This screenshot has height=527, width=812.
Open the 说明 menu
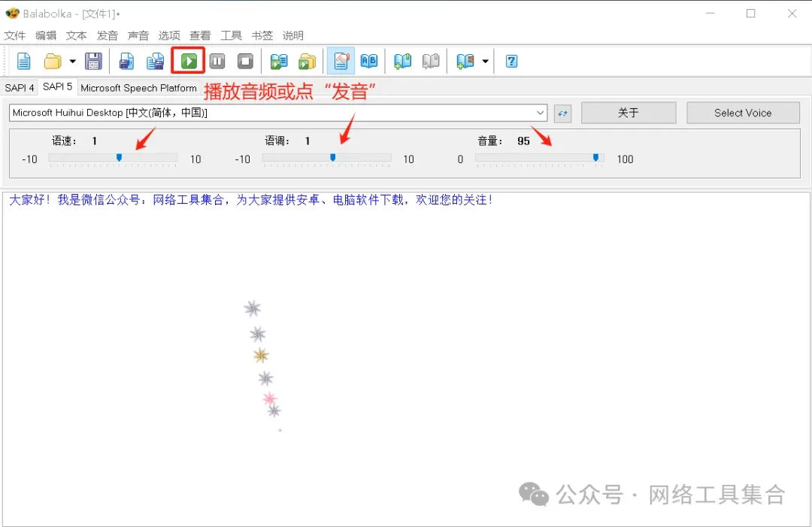(292, 35)
